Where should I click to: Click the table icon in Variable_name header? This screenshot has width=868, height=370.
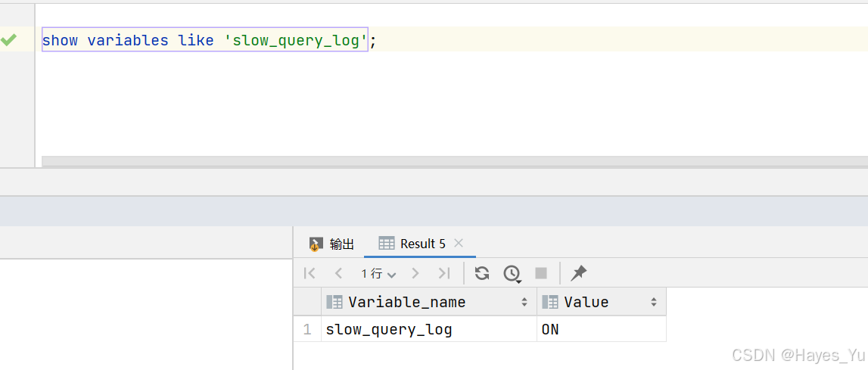(x=334, y=302)
